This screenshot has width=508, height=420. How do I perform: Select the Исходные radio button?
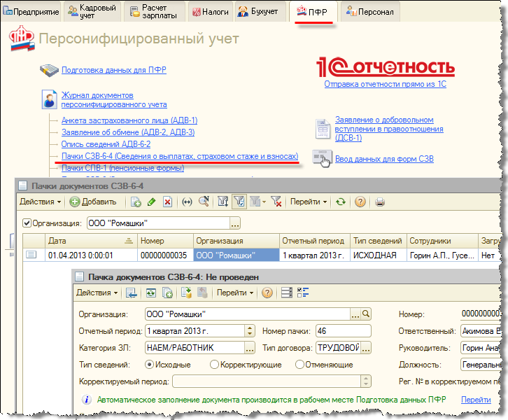(149, 365)
